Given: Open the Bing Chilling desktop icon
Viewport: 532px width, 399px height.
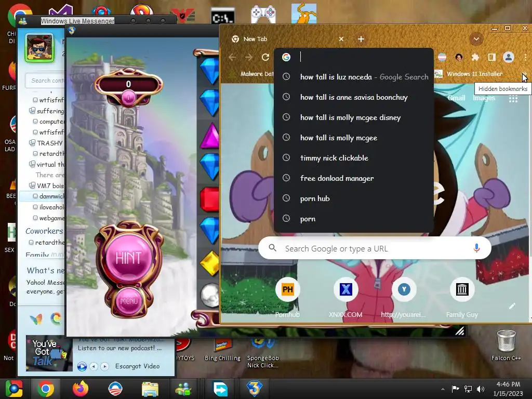Looking at the screenshot, I should pyautogui.click(x=222, y=350).
